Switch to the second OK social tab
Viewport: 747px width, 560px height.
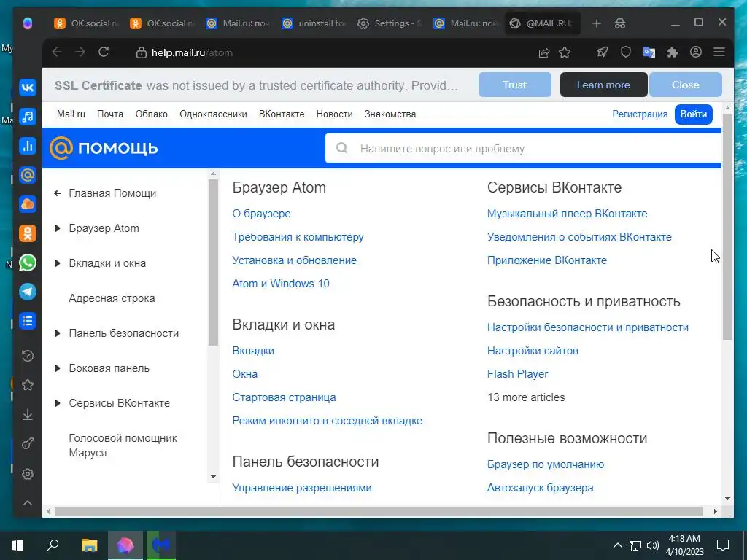pos(161,23)
